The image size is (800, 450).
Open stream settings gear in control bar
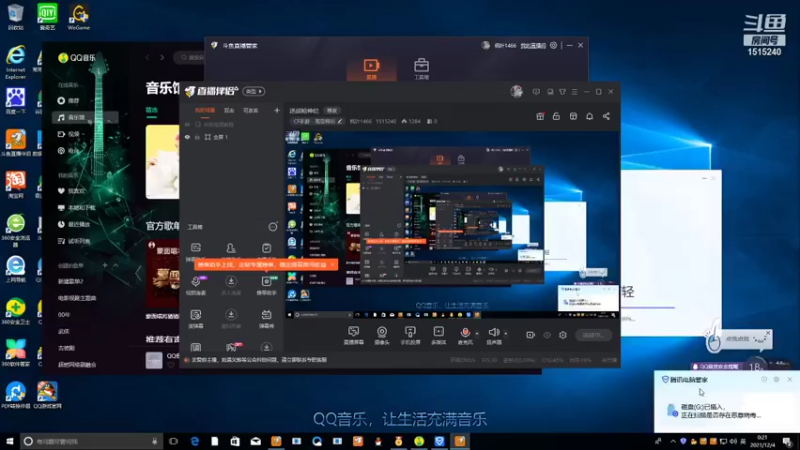[x=563, y=335]
